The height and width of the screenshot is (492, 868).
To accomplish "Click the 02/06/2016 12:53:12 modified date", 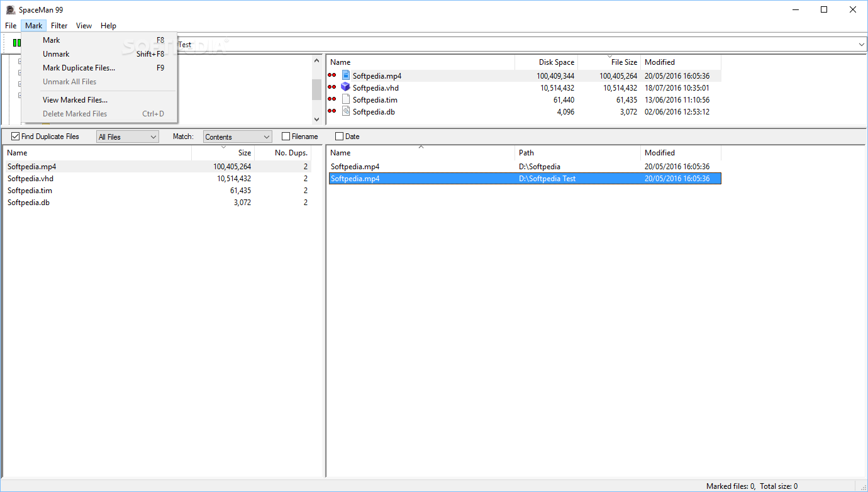I will pyautogui.click(x=677, y=112).
